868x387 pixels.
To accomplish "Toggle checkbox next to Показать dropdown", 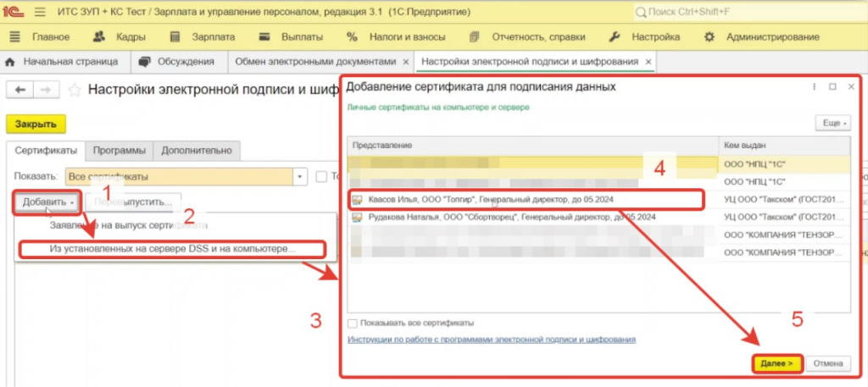I will [x=321, y=177].
